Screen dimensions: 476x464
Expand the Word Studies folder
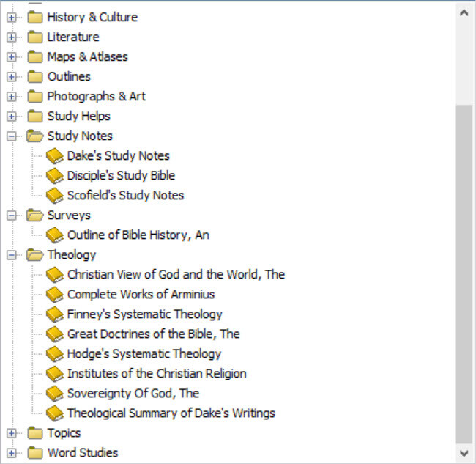coord(11,453)
